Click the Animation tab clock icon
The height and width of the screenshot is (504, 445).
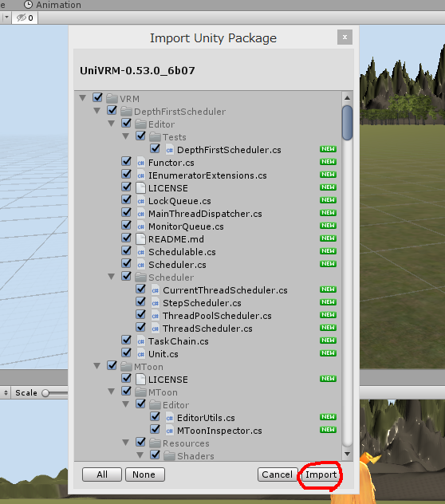click(x=29, y=5)
